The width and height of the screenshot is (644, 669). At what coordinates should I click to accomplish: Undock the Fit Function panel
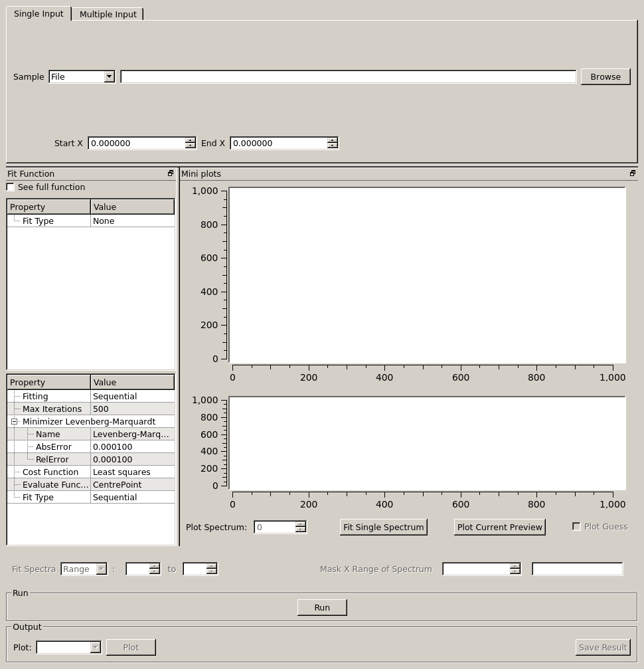pos(171,173)
